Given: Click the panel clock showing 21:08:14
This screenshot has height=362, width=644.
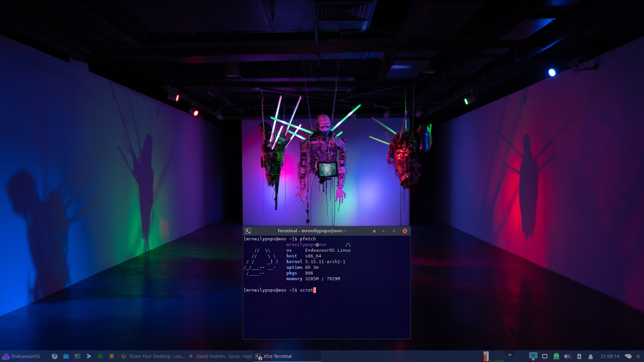Looking at the screenshot, I should click(610, 356).
